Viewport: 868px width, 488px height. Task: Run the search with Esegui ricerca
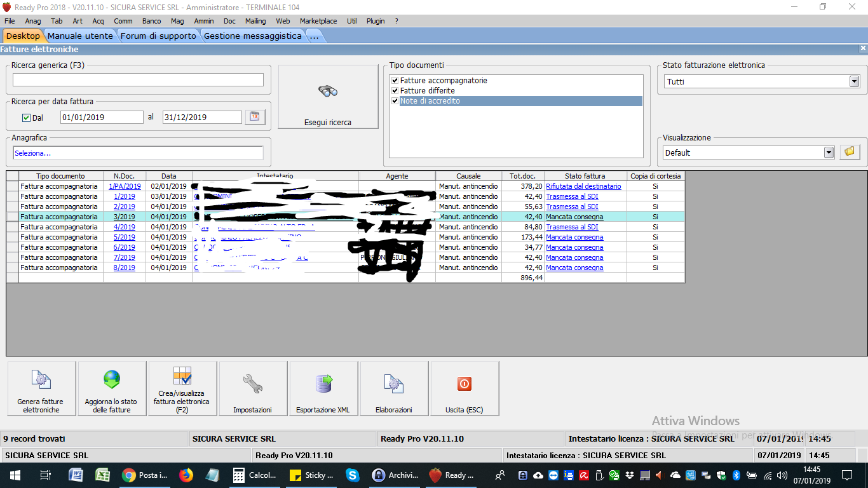pos(328,97)
